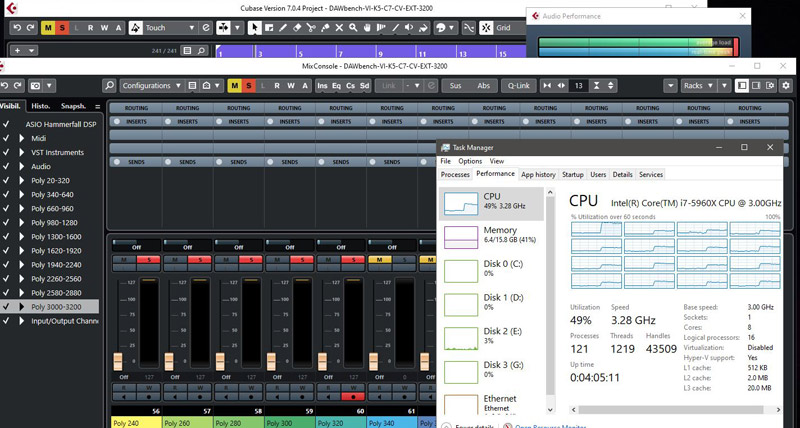Select the Draw pencil tool in Cubase
Screen dimensions: 800x428
tap(283, 28)
